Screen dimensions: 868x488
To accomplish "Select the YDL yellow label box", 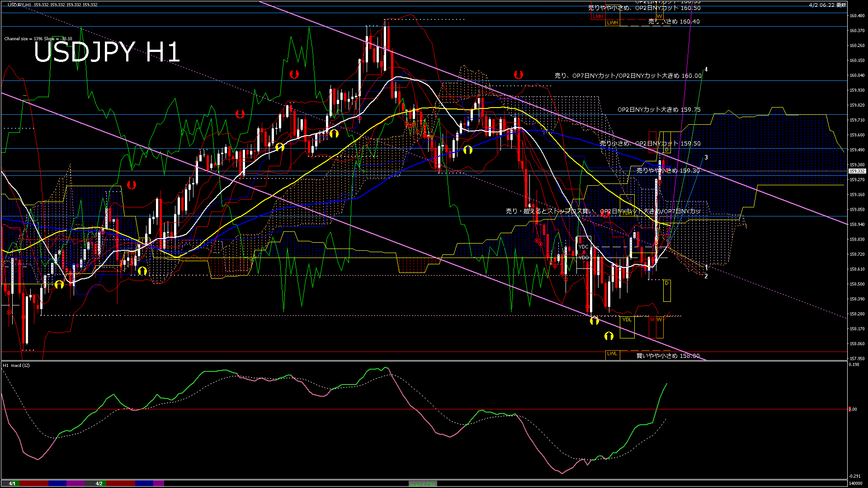I will (627, 319).
